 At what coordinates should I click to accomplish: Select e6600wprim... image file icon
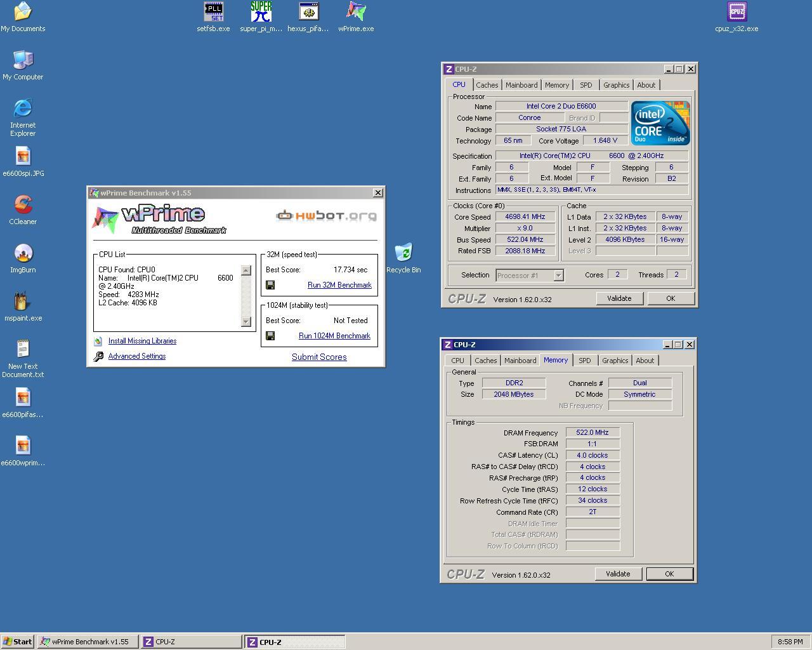point(23,451)
